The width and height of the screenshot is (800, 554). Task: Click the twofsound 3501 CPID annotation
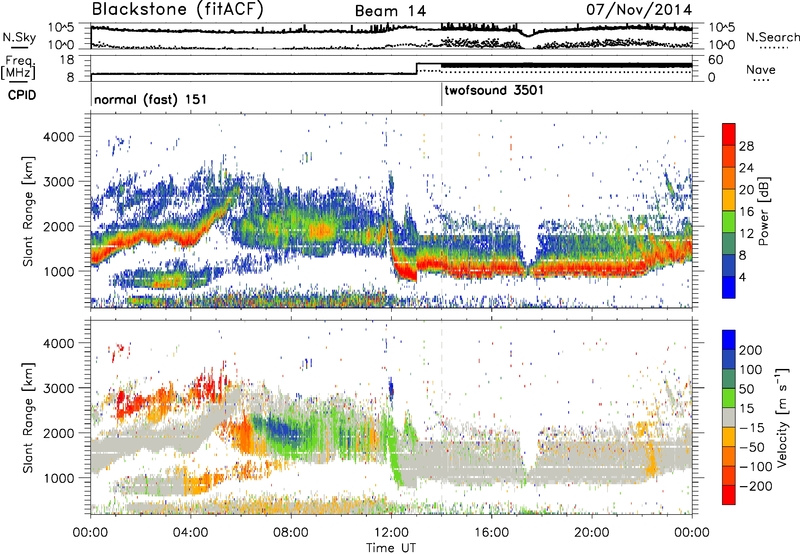[x=494, y=91]
